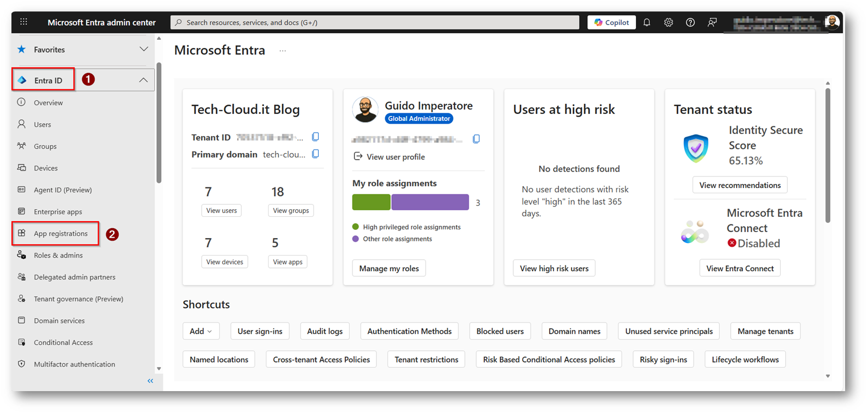Screen dimensions: 868x414
Task: Collapse the Entra ID section
Action: coord(143,80)
